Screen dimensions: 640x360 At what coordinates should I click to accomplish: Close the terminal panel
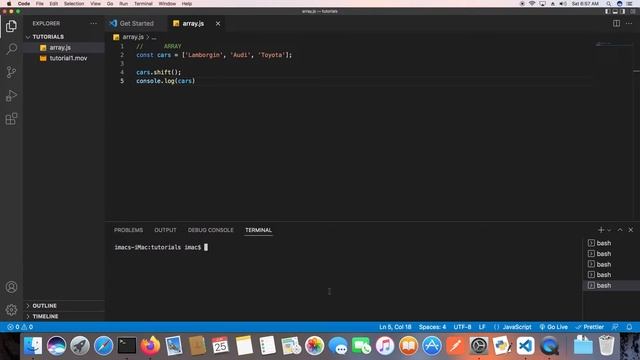click(x=631, y=230)
